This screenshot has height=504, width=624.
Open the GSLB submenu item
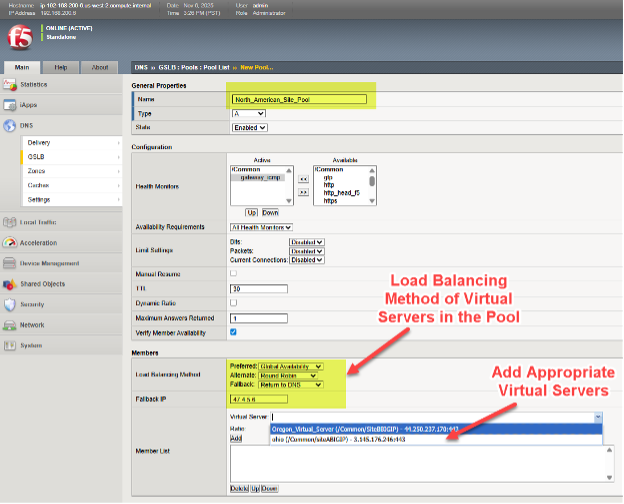click(x=38, y=157)
